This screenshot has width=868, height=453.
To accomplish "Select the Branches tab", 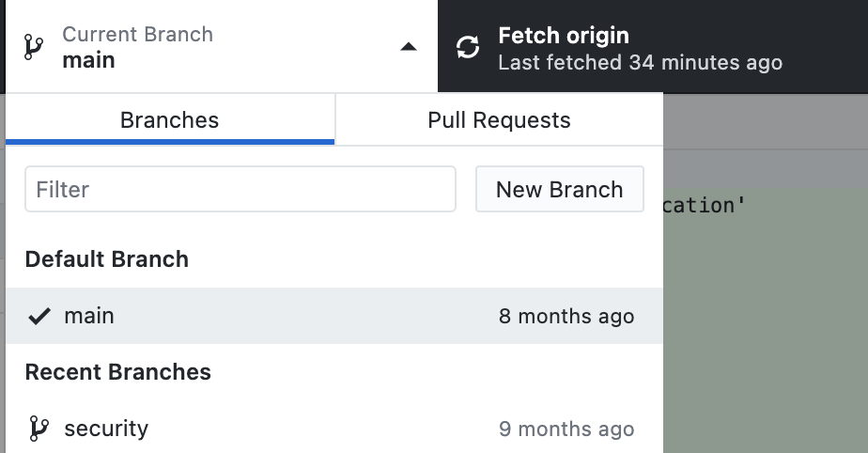I will 170,119.
